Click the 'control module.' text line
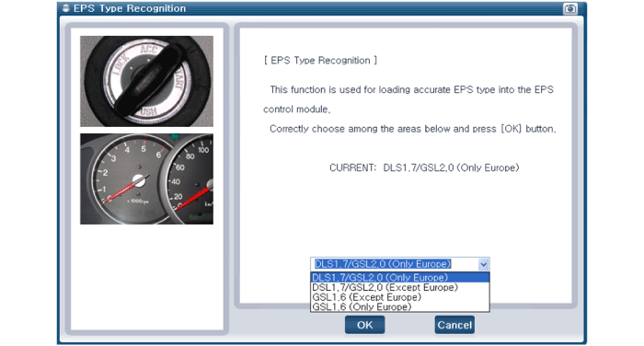 (x=296, y=110)
